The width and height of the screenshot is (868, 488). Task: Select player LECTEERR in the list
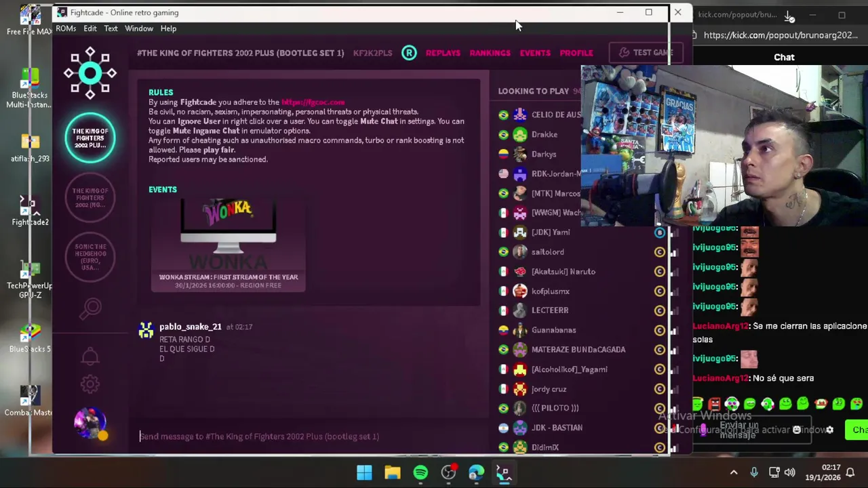(550, 310)
